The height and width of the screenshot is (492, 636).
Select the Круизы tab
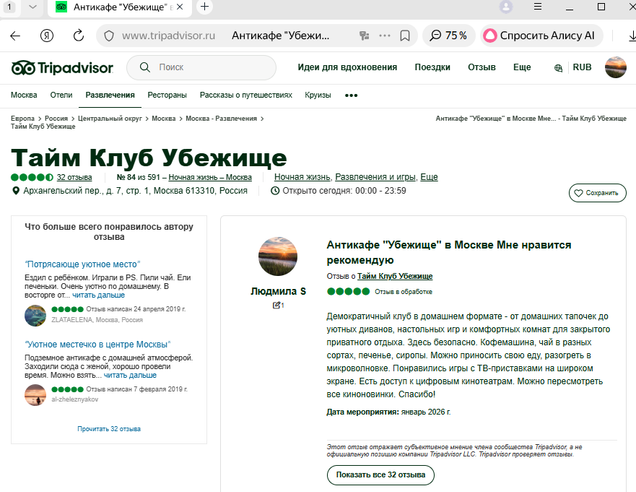click(318, 95)
